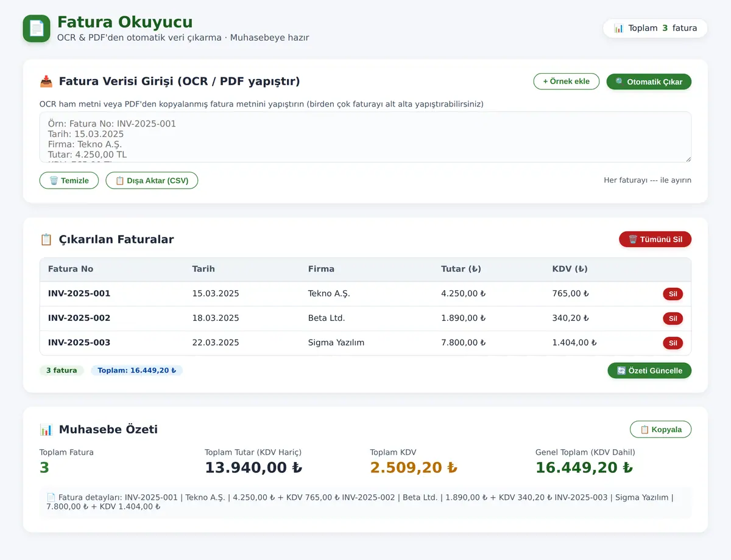This screenshot has height=560, width=731.
Task: Click the date 18.03.2025
Action: click(x=216, y=318)
